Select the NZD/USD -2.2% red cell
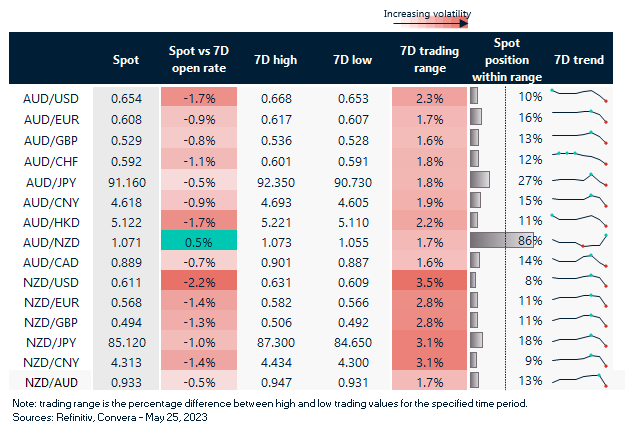 198,282
